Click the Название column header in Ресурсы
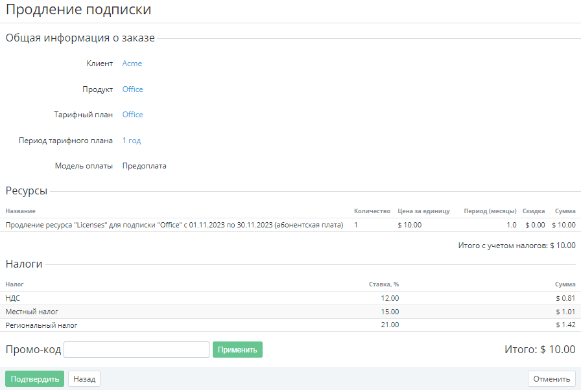581x392 pixels. (x=20, y=211)
